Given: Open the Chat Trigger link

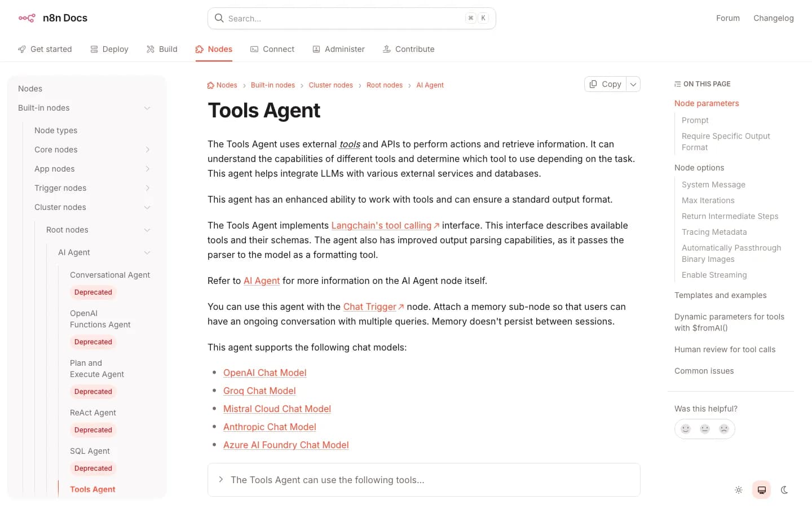Looking at the screenshot, I should click(x=373, y=306).
